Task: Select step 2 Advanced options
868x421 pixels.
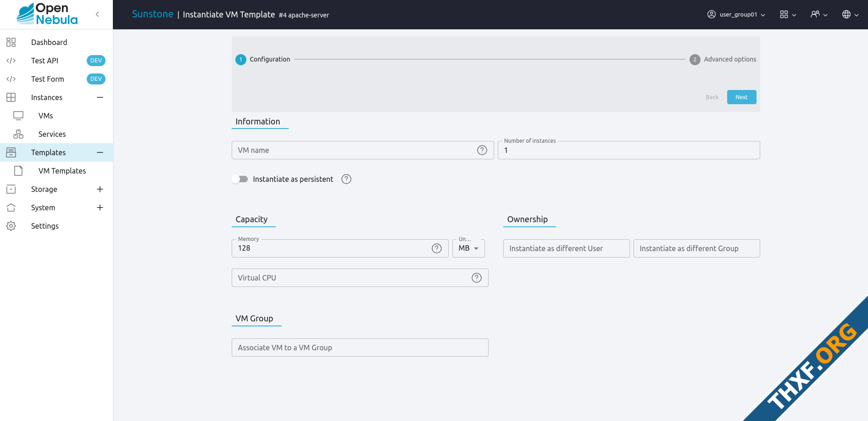Action: tap(723, 59)
